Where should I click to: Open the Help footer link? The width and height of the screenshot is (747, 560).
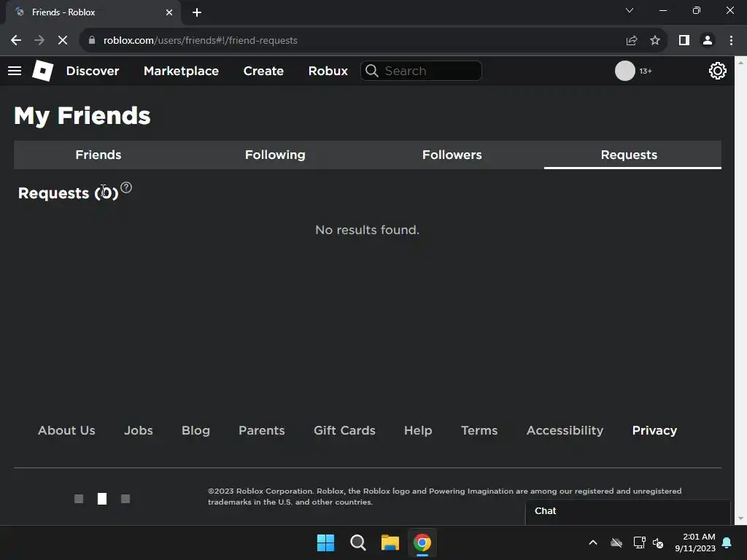418,430
